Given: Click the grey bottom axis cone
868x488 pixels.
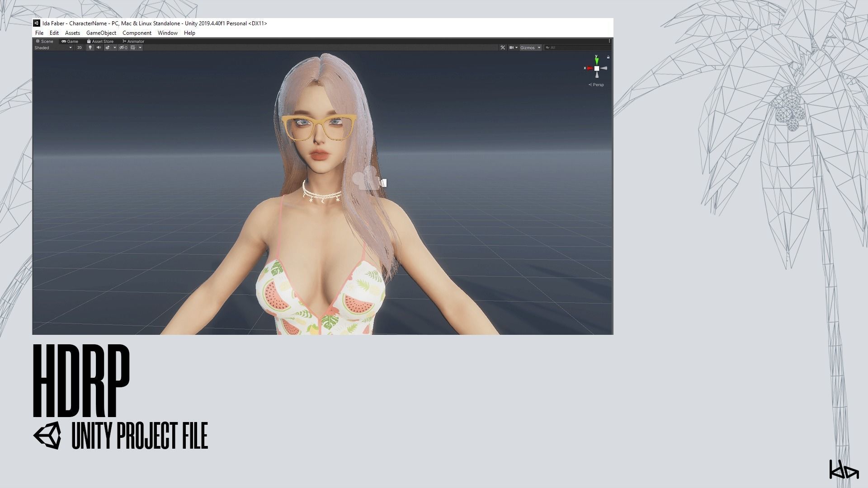Looking at the screenshot, I should (597, 75).
